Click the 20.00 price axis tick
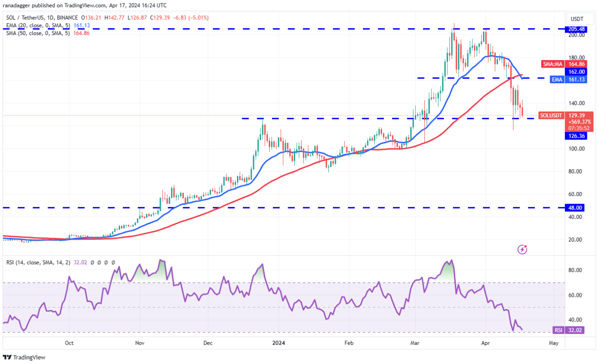Viewport: 599px width, 364px height. coord(575,240)
